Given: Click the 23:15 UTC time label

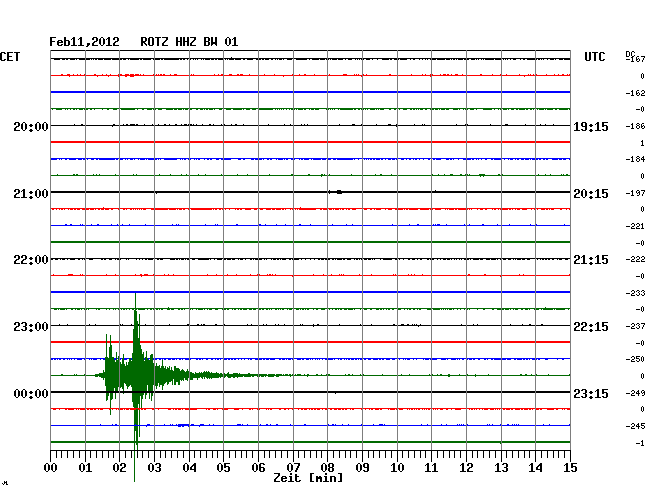Looking at the screenshot, I should coord(591,393).
